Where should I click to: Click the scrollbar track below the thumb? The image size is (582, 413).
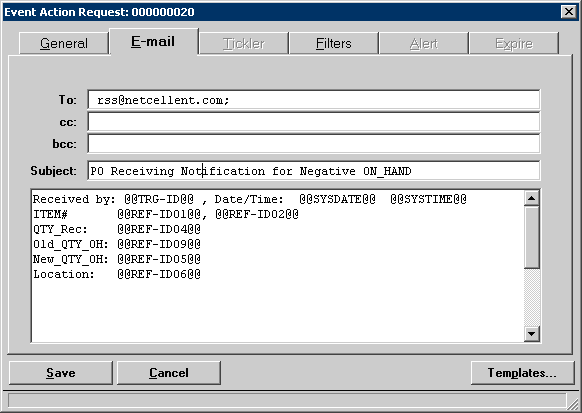point(532,297)
